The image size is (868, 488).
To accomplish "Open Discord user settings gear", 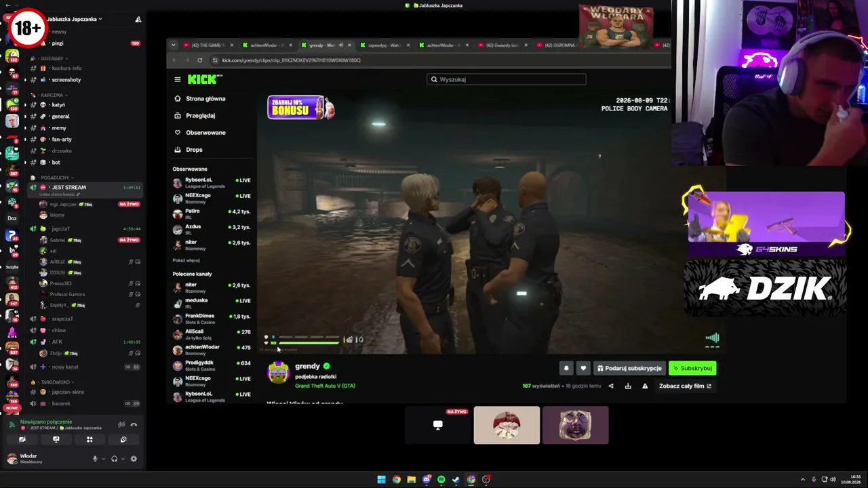I will [x=134, y=459].
